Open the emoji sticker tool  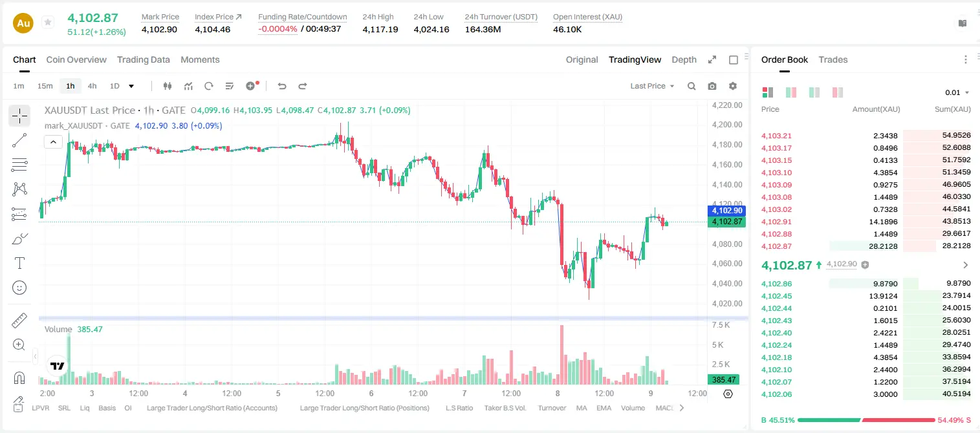(x=19, y=288)
